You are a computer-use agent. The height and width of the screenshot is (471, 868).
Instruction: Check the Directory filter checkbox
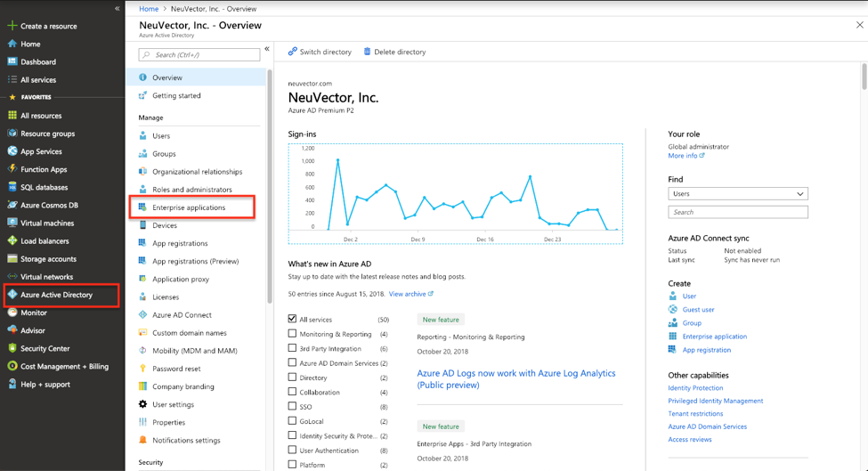[292, 377]
